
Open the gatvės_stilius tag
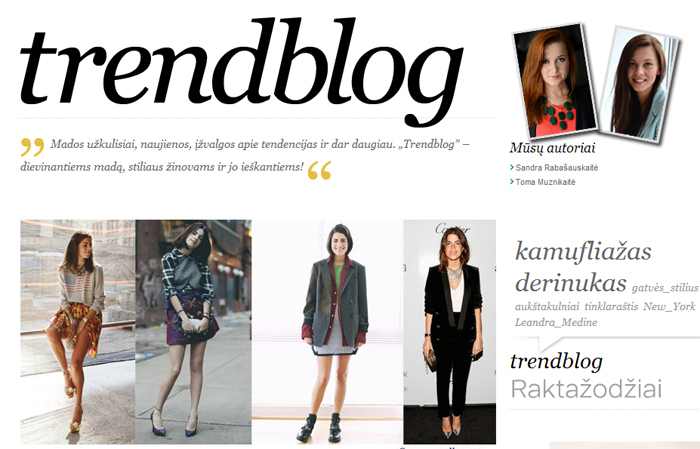pos(665,287)
